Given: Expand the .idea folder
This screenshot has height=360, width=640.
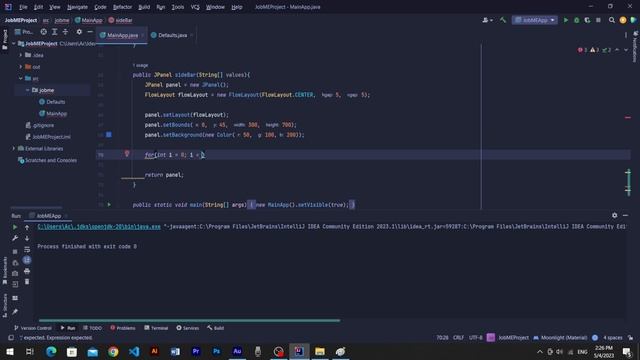Looking at the screenshot, I should point(21,55).
